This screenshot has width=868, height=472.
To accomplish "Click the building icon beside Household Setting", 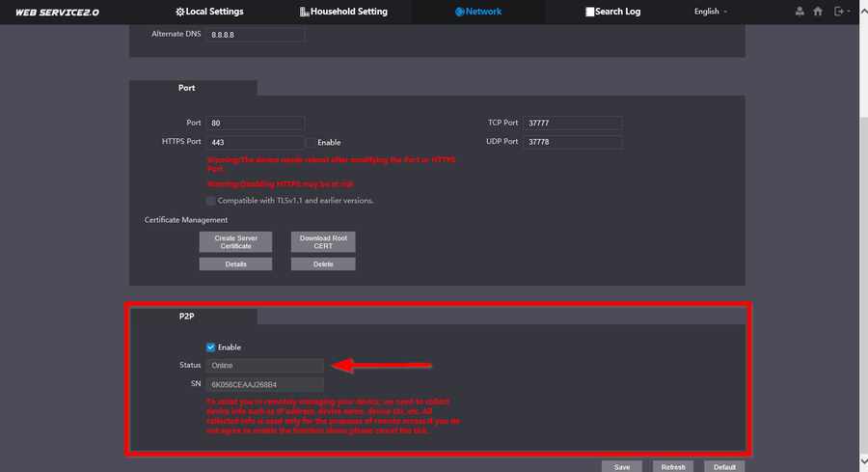I will pos(304,12).
